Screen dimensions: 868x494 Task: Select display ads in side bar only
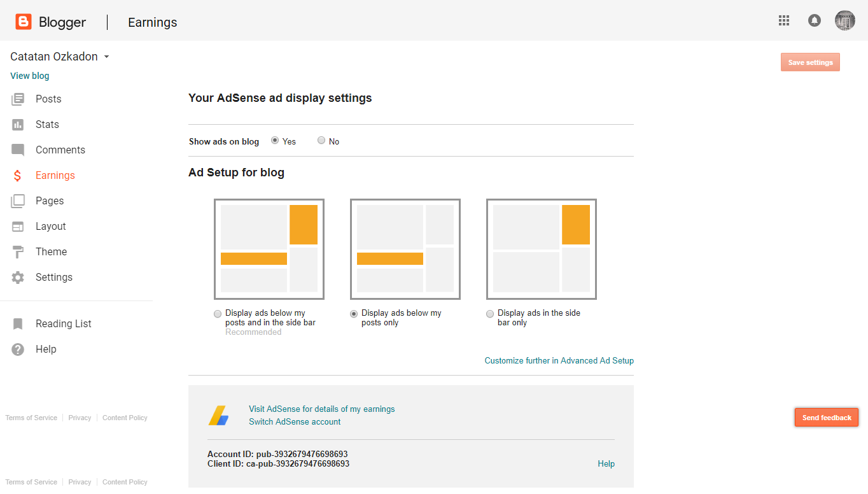pyautogui.click(x=490, y=314)
